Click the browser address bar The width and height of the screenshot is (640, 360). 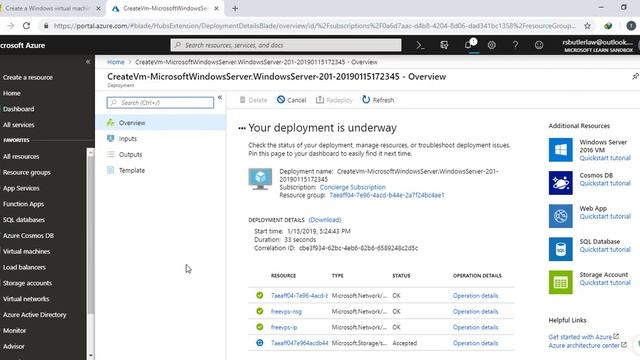(x=314, y=26)
